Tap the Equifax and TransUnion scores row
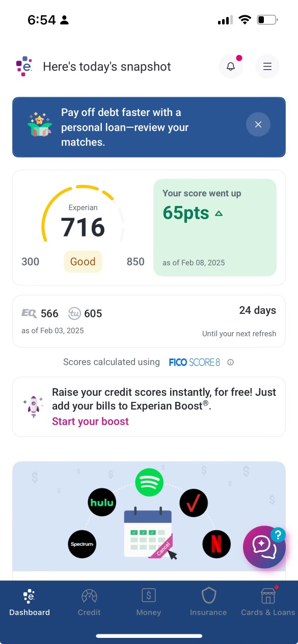This screenshot has width=298, height=644. (x=149, y=321)
